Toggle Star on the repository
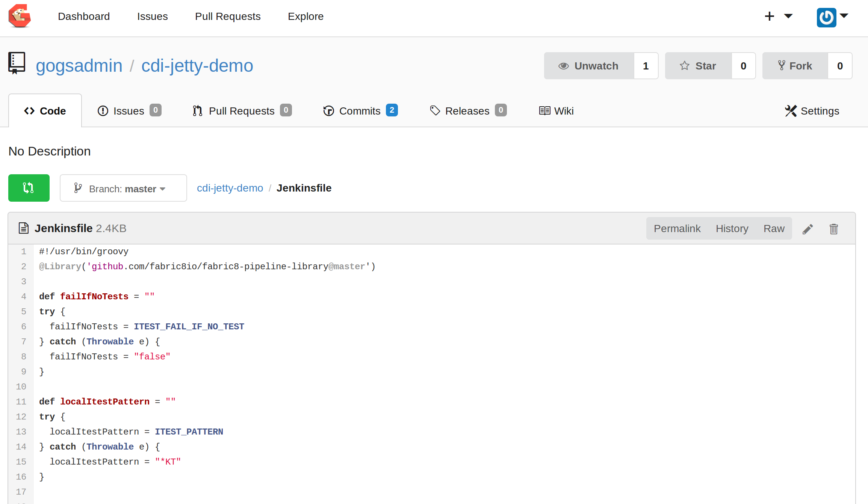This screenshot has height=504, width=868. pos(698,66)
